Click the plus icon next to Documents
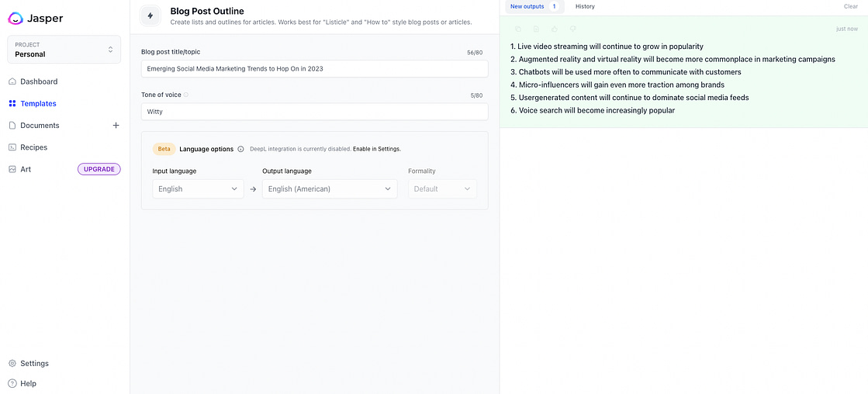The image size is (868, 394). (x=116, y=125)
